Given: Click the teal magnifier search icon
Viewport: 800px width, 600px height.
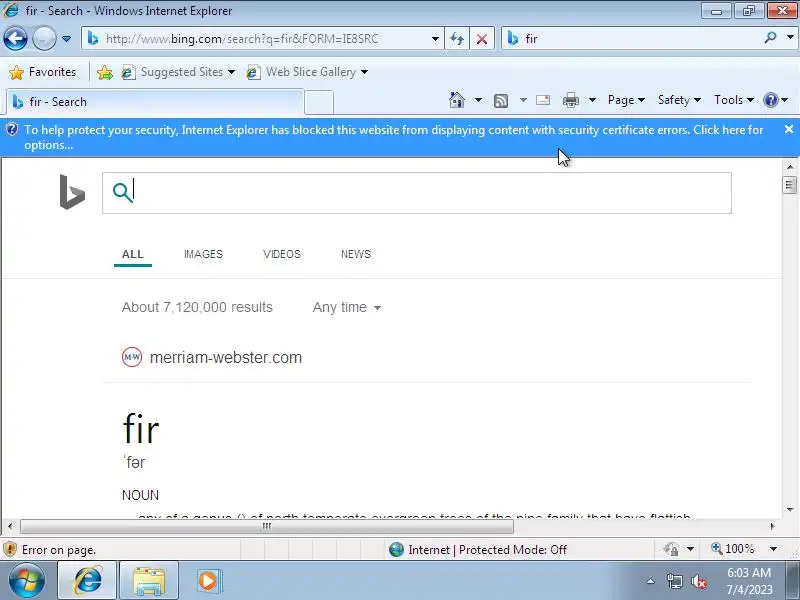Looking at the screenshot, I should pos(122,192).
